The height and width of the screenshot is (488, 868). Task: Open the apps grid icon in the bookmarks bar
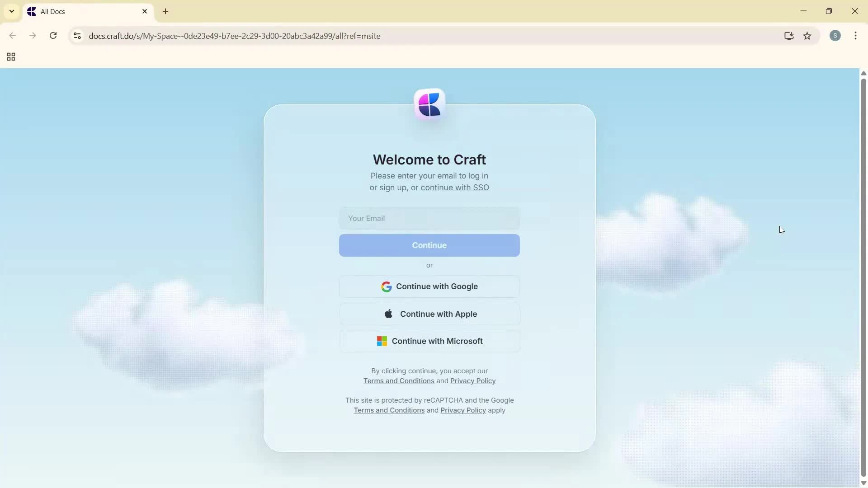(x=11, y=57)
